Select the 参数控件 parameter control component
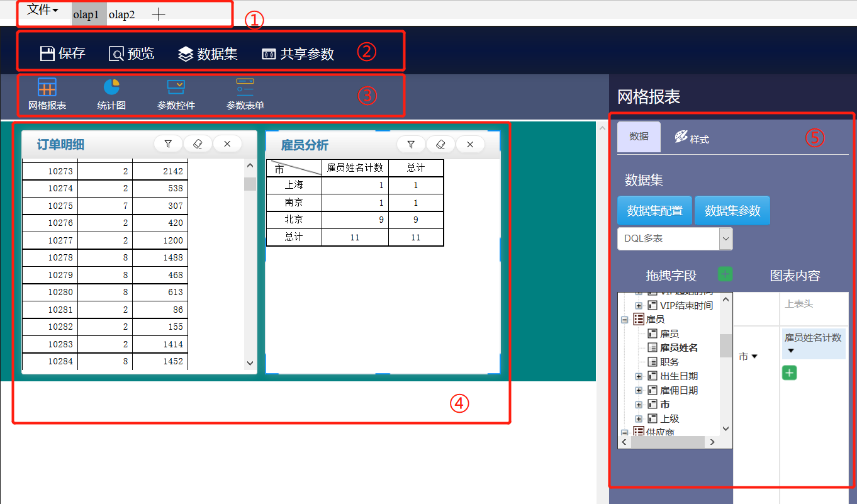The width and height of the screenshot is (857, 504). click(176, 94)
